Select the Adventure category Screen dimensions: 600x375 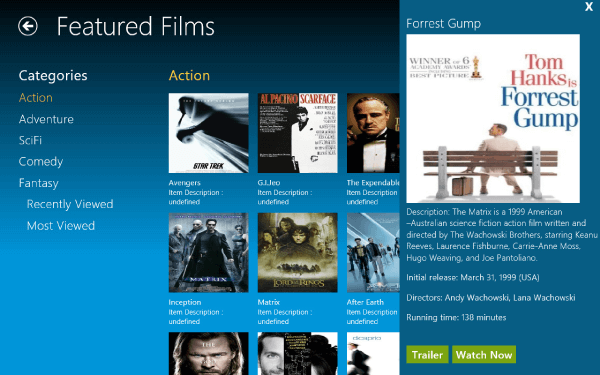pyautogui.click(x=46, y=119)
